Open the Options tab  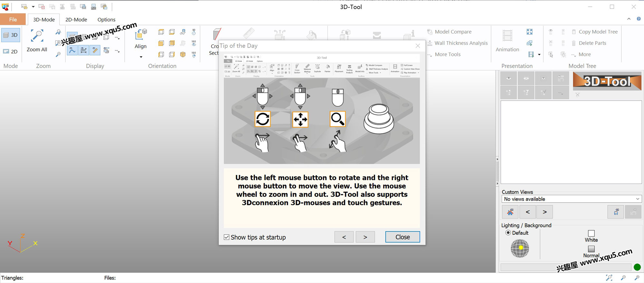(106, 19)
